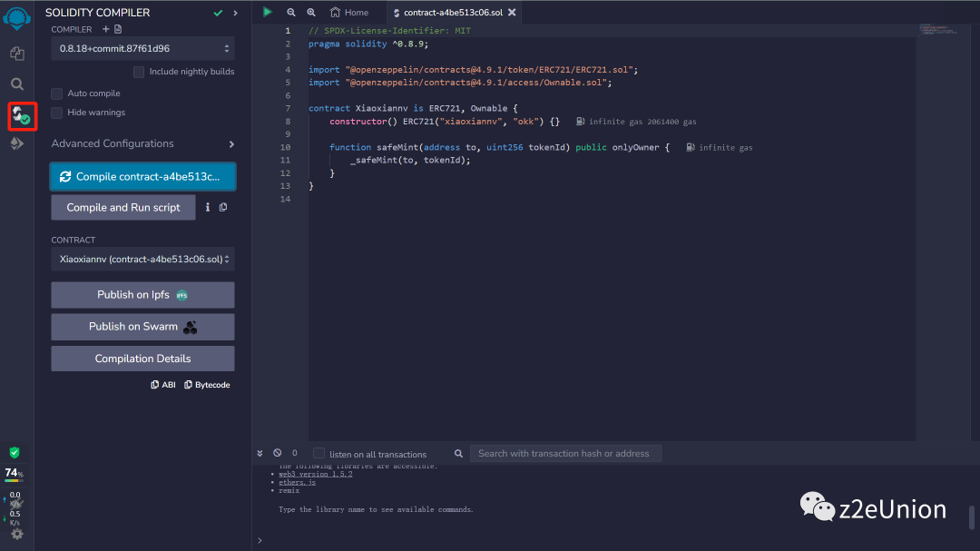Open the Xiaoxiannv contract selector dropdown
This screenshot has width=980, height=551.
point(142,260)
